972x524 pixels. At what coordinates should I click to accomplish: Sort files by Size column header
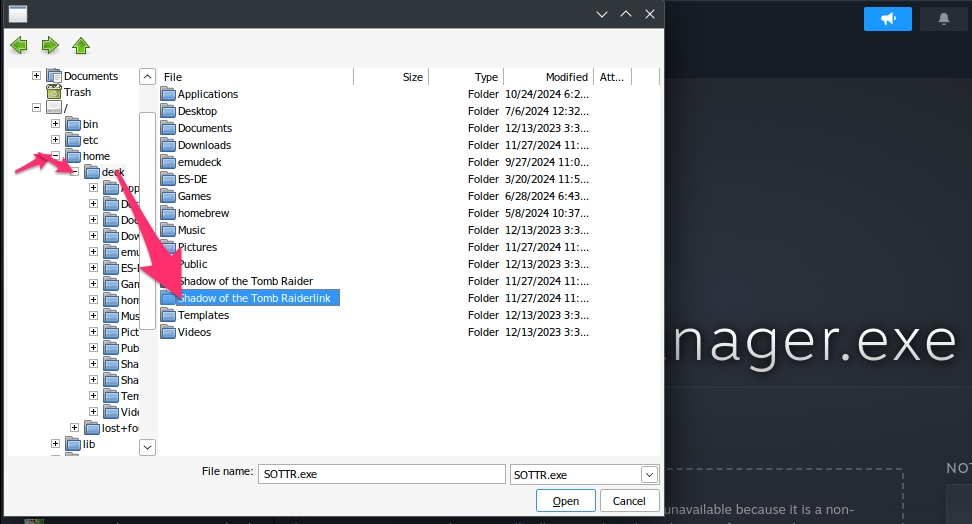[x=391, y=77]
